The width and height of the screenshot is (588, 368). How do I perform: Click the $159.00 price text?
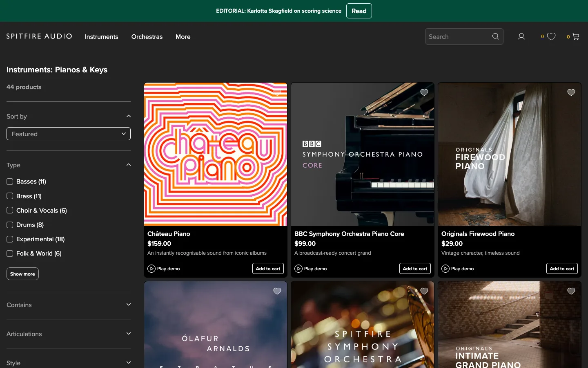click(159, 244)
